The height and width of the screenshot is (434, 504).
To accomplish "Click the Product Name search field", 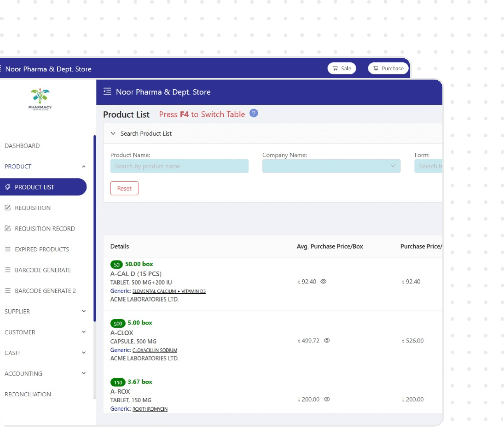I will pyautogui.click(x=179, y=166).
